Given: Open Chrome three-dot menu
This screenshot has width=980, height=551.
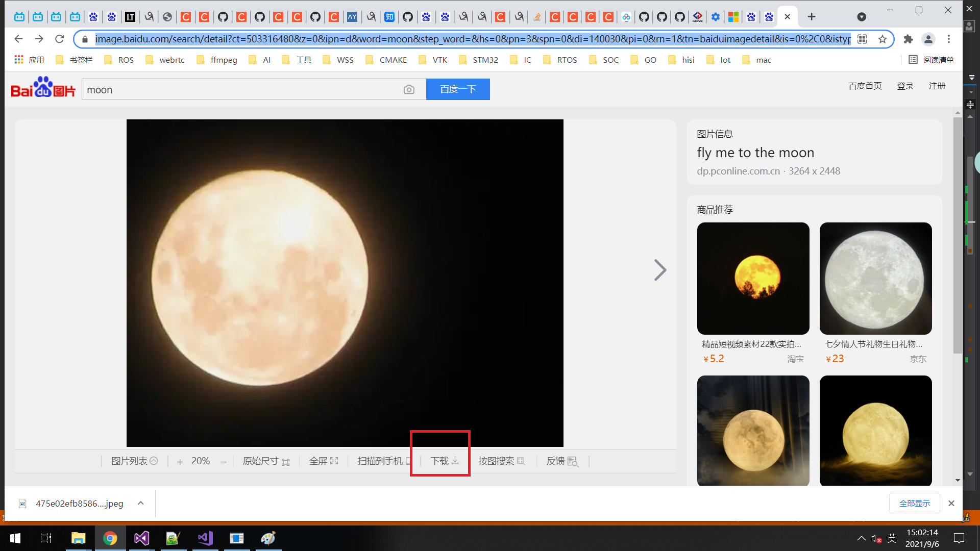Looking at the screenshot, I should [x=949, y=39].
